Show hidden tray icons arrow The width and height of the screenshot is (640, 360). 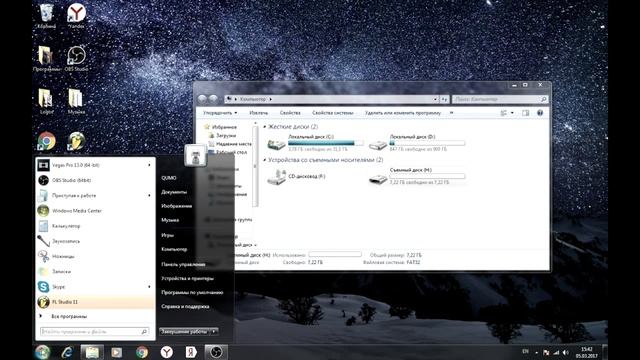(x=536, y=353)
